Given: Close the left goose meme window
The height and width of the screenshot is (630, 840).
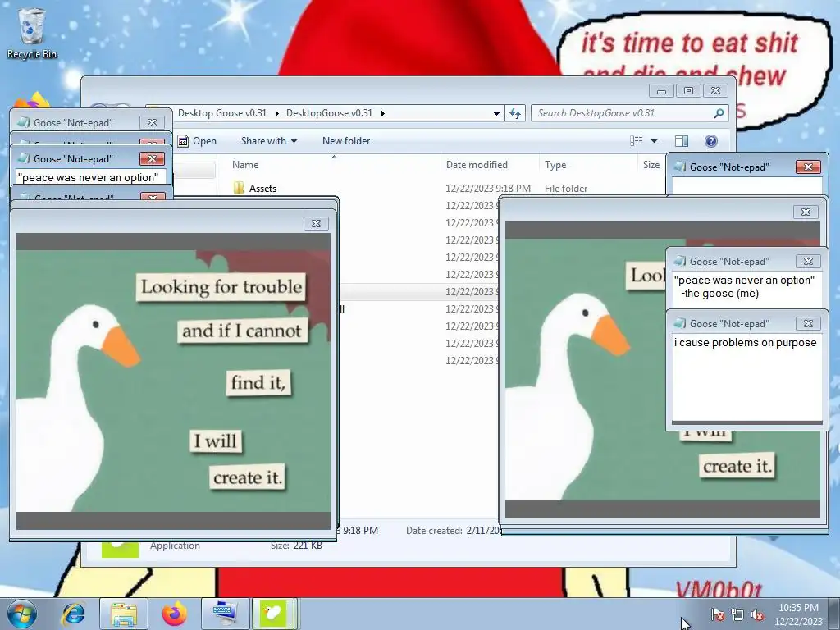Looking at the screenshot, I should (x=316, y=223).
